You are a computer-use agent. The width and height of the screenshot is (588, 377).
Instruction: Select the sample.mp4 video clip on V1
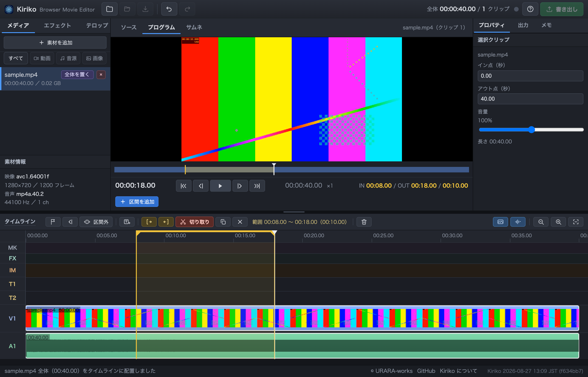(302, 318)
